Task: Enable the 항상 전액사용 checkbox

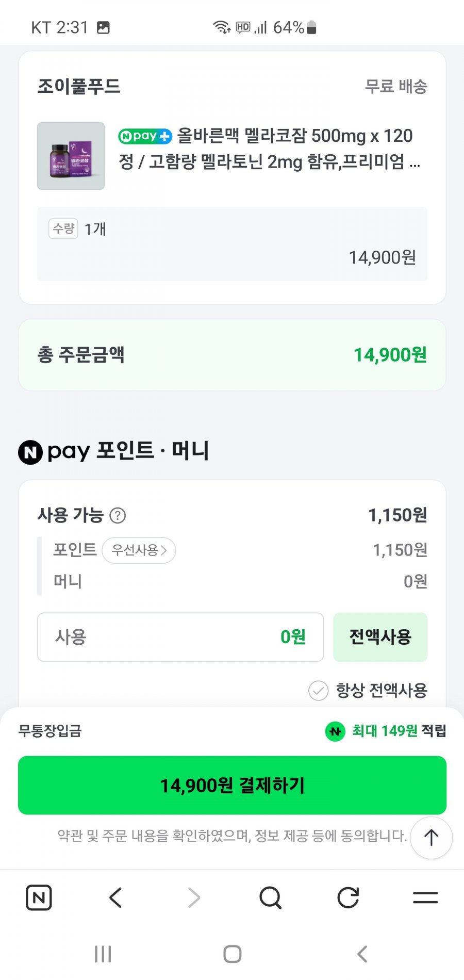Action: [318, 690]
